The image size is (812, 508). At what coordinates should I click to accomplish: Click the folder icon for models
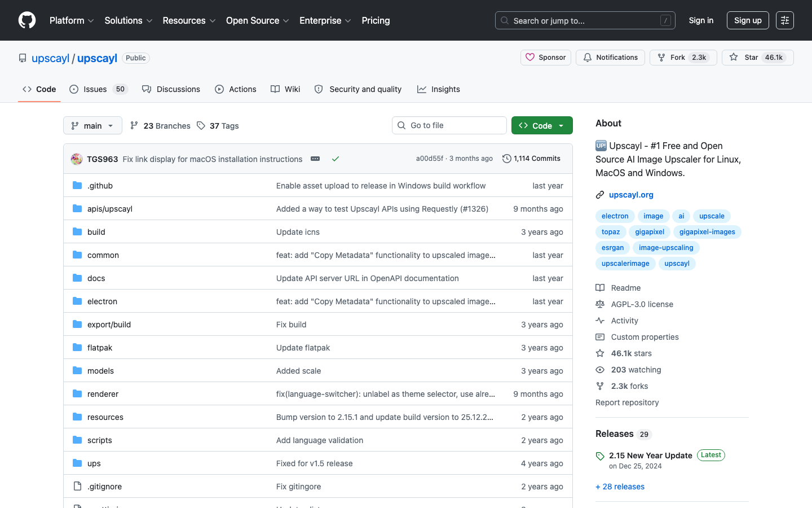77,370
